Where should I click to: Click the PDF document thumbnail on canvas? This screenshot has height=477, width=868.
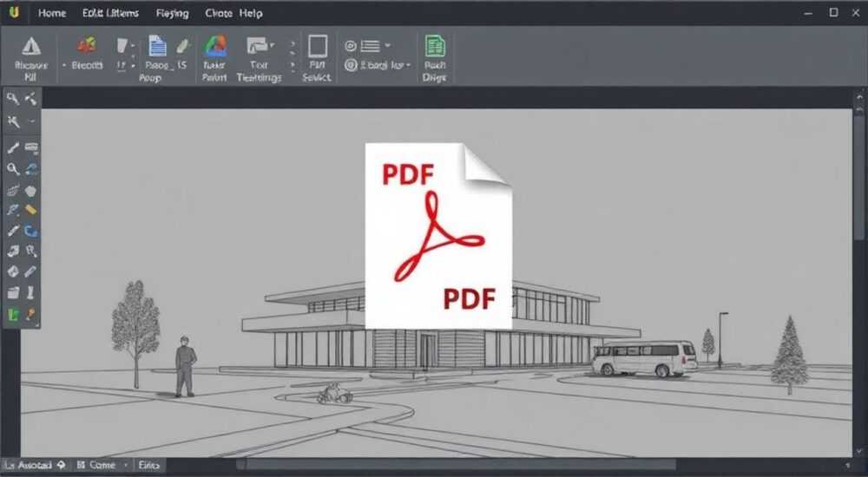[x=438, y=236]
